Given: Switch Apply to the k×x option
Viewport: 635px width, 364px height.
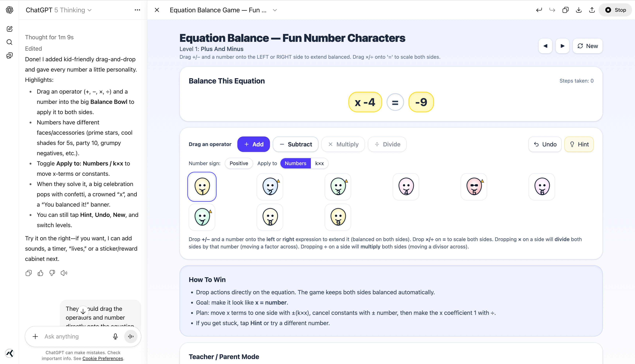Looking at the screenshot, I should click(319, 163).
